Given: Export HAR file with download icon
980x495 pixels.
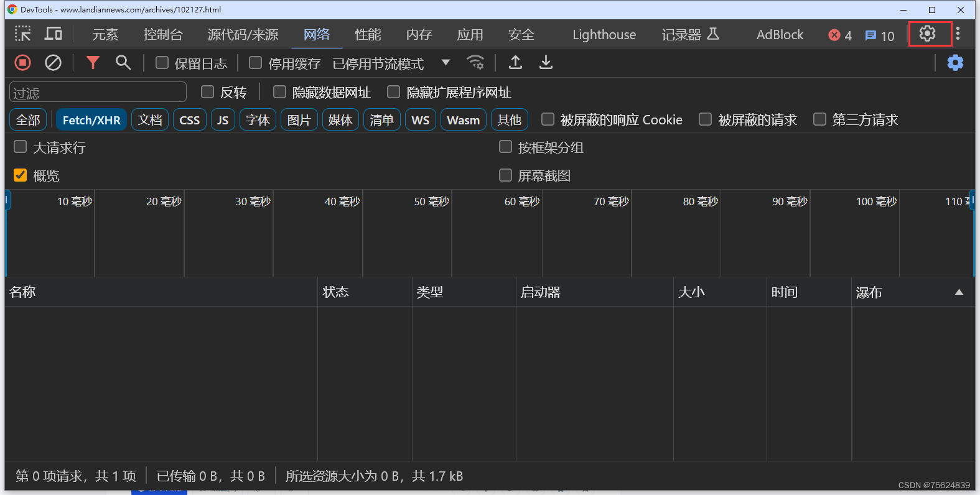Looking at the screenshot, I should tap(546, 63).
